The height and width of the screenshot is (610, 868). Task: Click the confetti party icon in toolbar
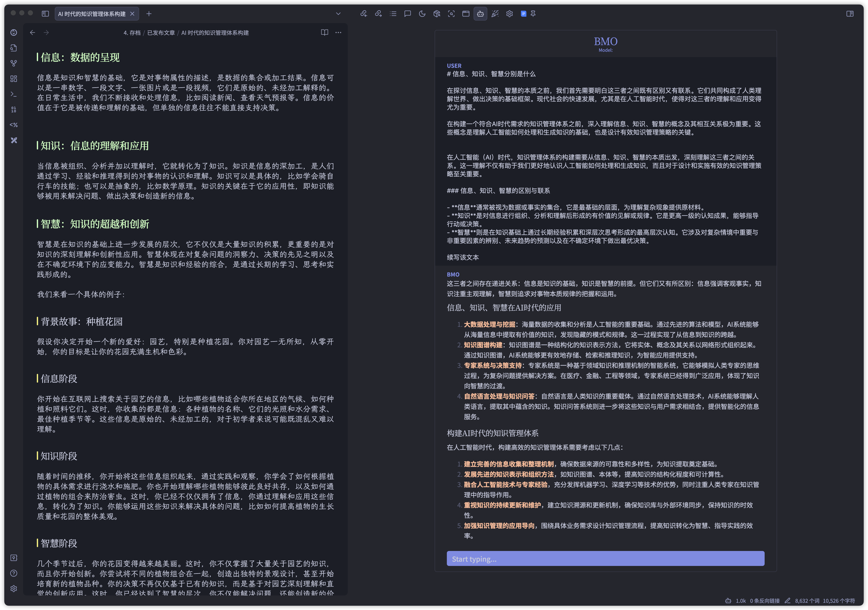click(x=495, y=14)
